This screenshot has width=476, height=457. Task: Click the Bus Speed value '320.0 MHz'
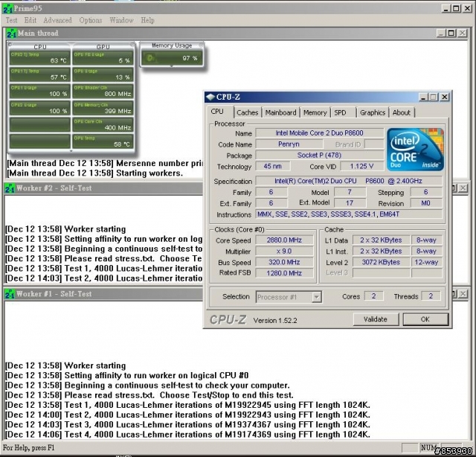pos(284,262)
